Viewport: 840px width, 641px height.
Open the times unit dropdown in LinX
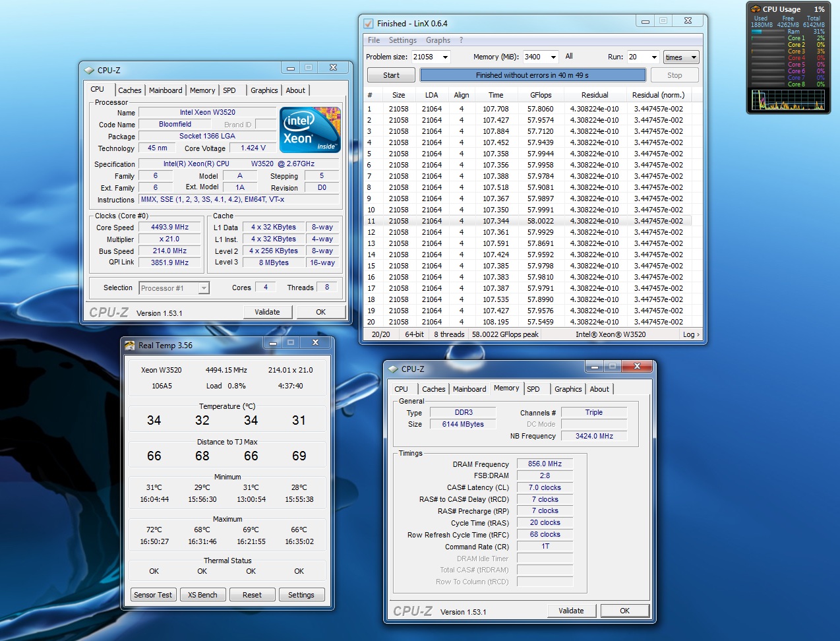coord(681,57)
